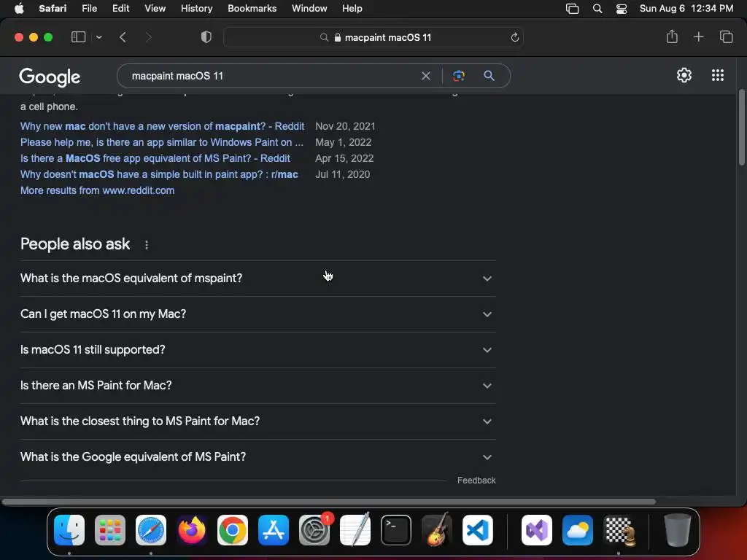Viewport: 747px width, 560px height.
Task: Open the Safari menu
Action: 53,9
